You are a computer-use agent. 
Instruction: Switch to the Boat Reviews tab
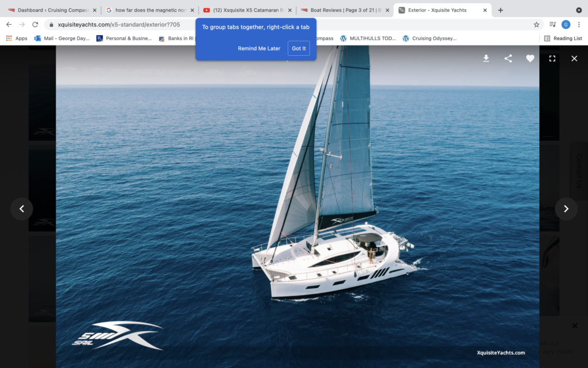pyautogui.click(x=342, y=10)
